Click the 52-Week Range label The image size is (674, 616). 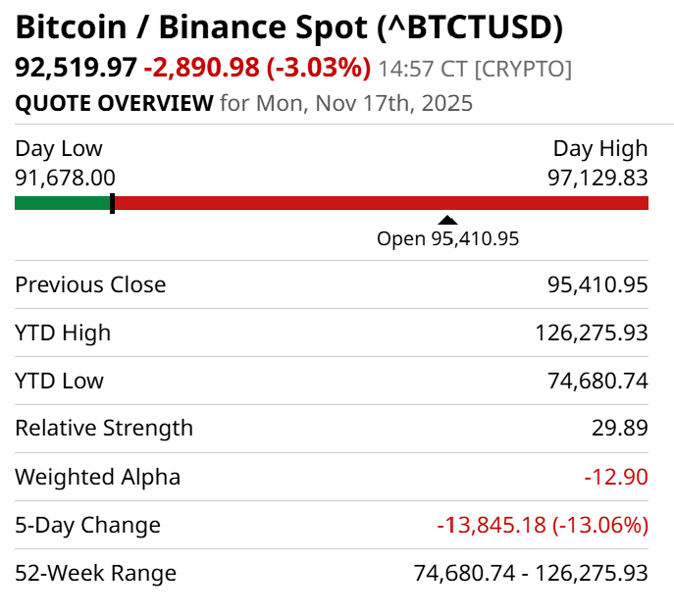[95, 573]
